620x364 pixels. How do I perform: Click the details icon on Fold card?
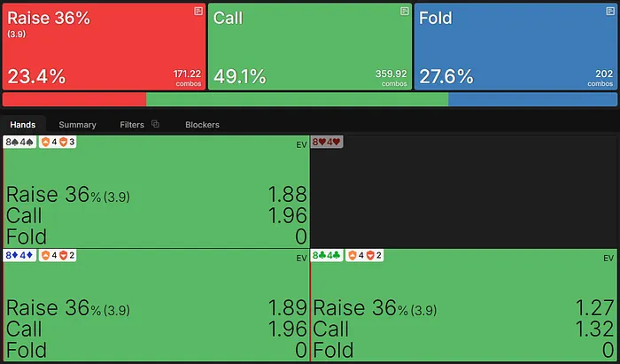610,11
